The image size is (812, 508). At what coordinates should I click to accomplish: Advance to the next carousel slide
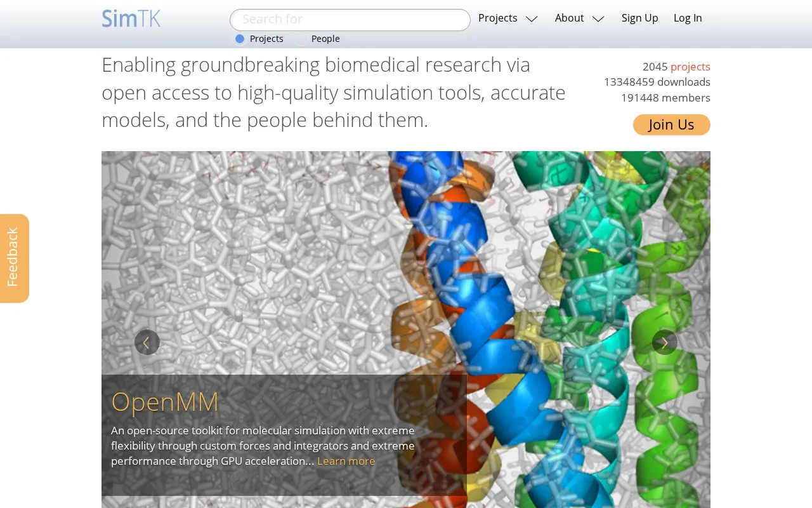(x=665, y=342)
